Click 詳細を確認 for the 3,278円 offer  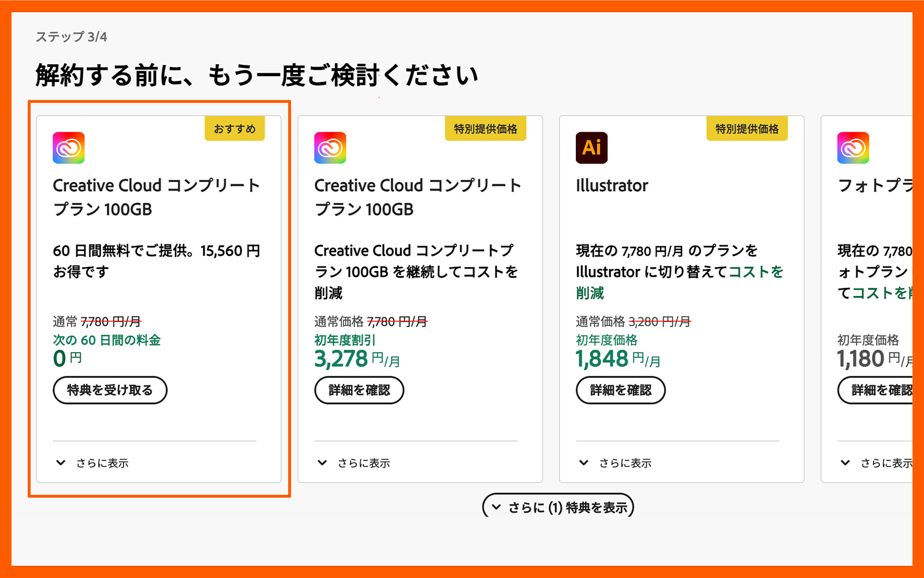tap(359, 390)
